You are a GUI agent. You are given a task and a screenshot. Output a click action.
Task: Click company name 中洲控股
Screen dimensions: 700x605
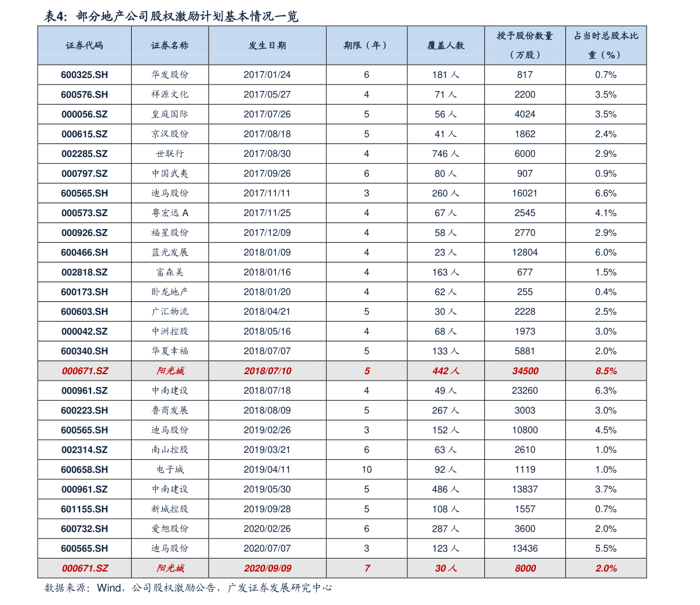[x=170, y=331]
